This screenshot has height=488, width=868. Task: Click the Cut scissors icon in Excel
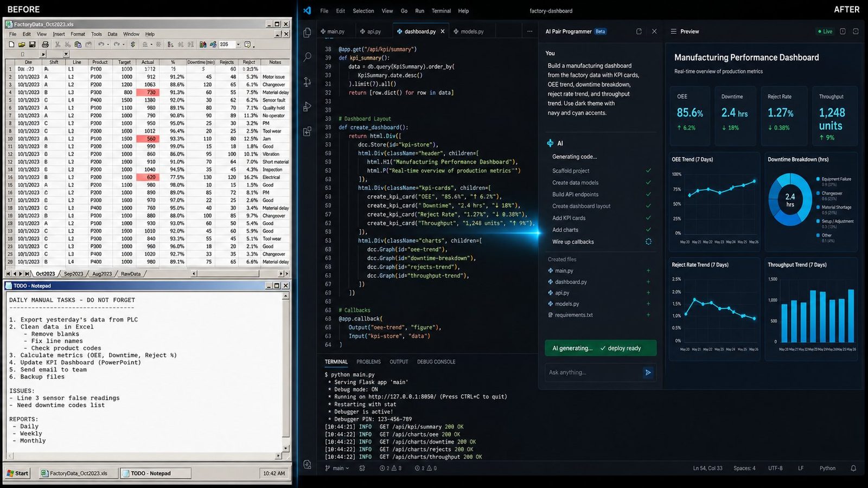57,44
